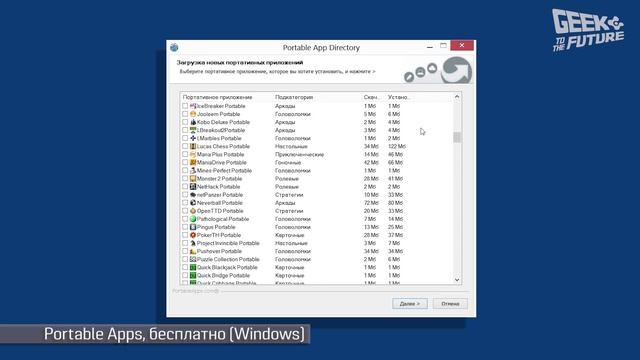Click the list scrollbar up arrow

(x=457, y=97)
